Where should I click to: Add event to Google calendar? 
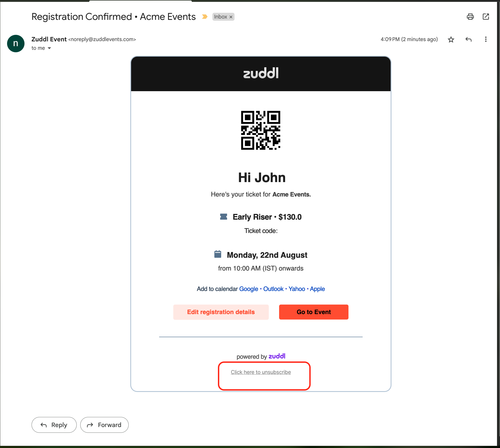248,289
